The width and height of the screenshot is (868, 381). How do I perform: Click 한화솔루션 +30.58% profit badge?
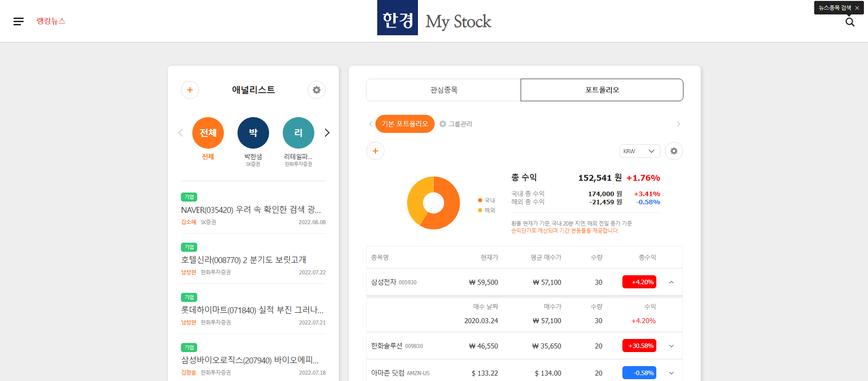pyautogui.click(x=639, y=346)
